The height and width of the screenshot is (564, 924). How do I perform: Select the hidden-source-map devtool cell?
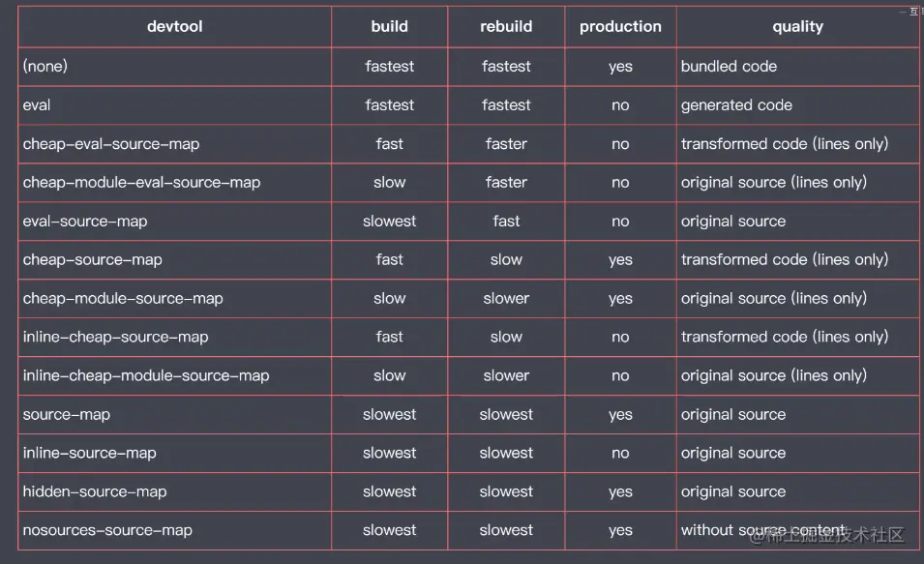(x=174, y=492)
